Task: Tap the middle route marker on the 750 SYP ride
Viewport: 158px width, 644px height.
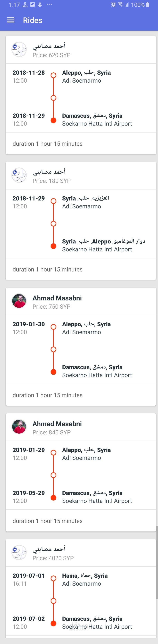Action: pos(53,349)
